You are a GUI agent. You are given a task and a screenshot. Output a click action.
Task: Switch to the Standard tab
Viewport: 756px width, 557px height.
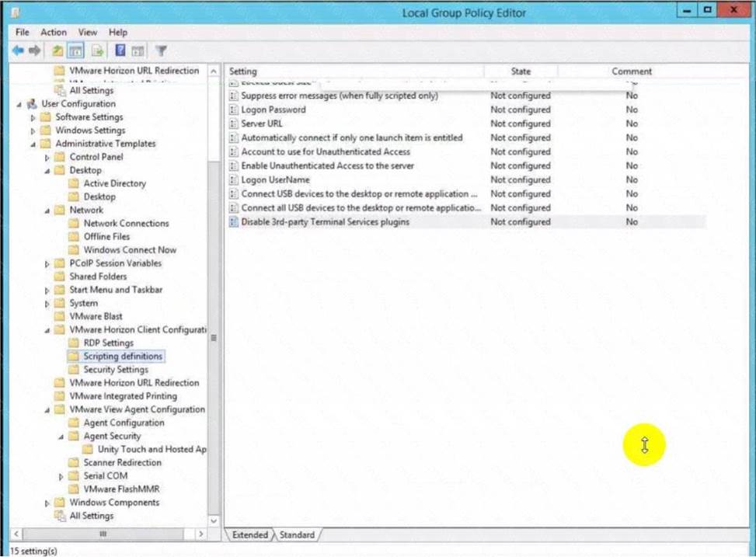(x=297, y=534)
